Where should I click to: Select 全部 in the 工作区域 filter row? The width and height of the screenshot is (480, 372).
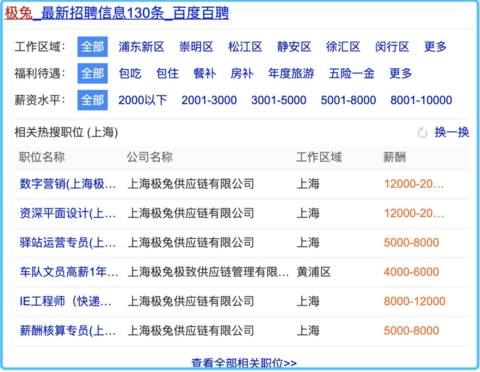coord(92,47)
